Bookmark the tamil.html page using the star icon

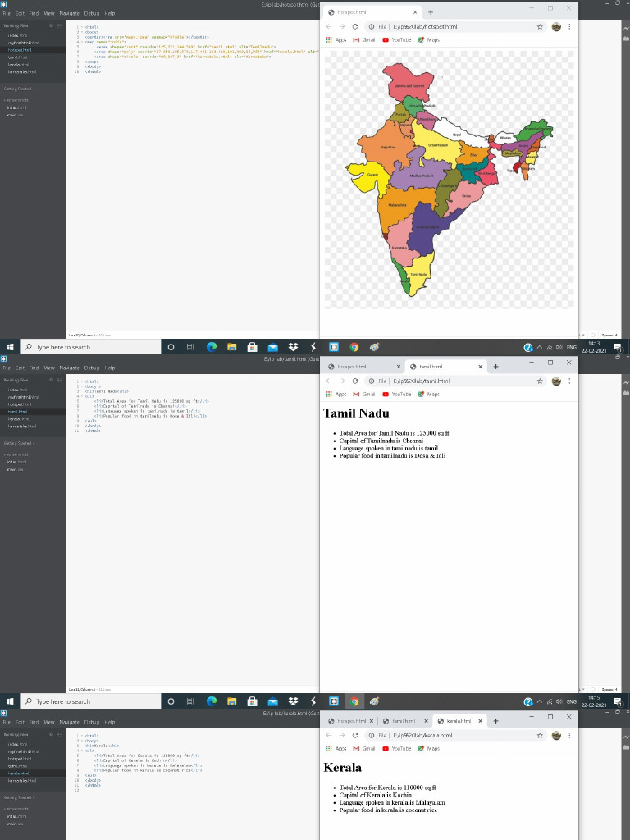click(540, 381)
